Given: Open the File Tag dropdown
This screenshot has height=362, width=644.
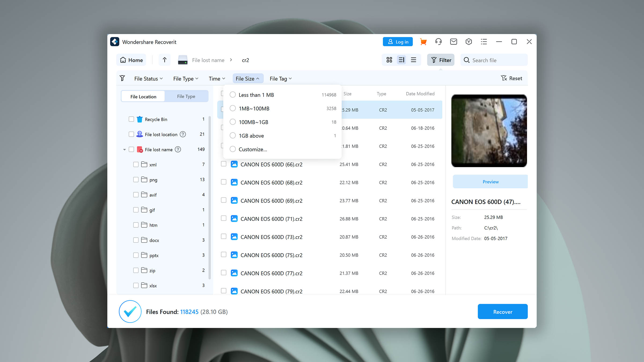Looking at the screenshot, I should click(x=280, y=79).
